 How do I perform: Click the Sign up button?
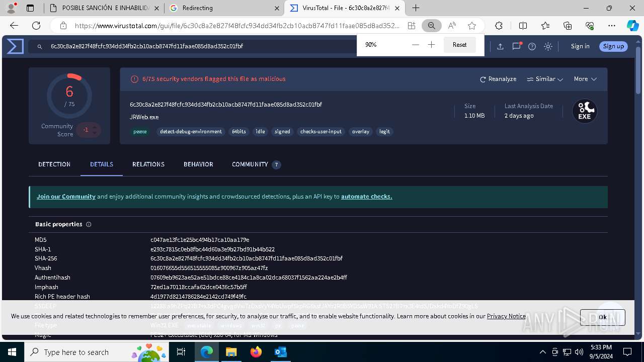pyautogui.click(x=613, y=46)
